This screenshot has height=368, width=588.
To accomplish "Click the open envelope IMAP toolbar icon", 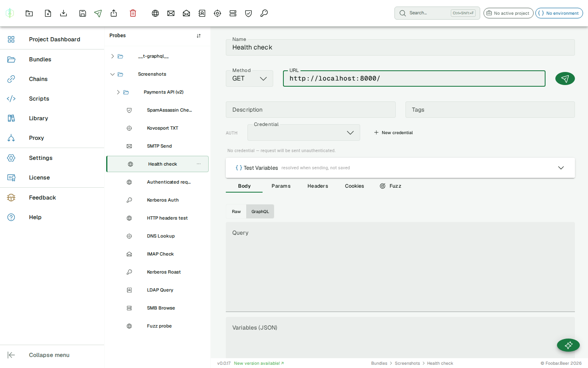I will tap(186, 13).
